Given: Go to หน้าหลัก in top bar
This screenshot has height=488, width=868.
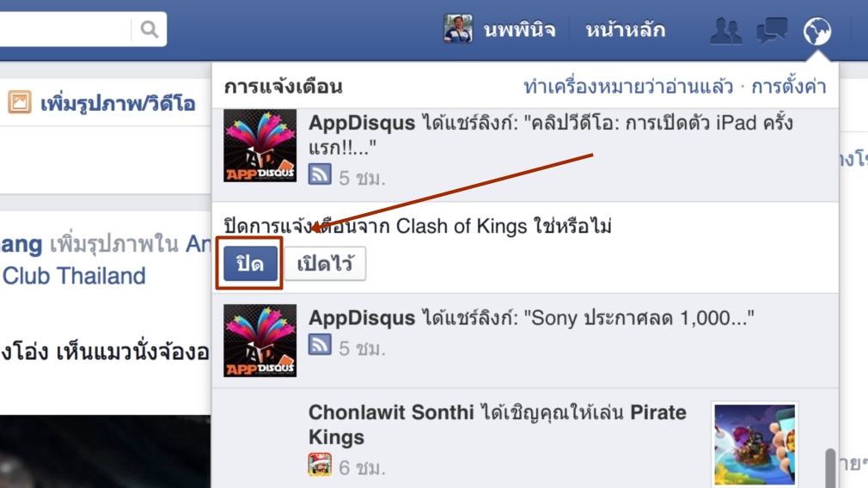Looking at the screenshot, I should click(625, 29).
